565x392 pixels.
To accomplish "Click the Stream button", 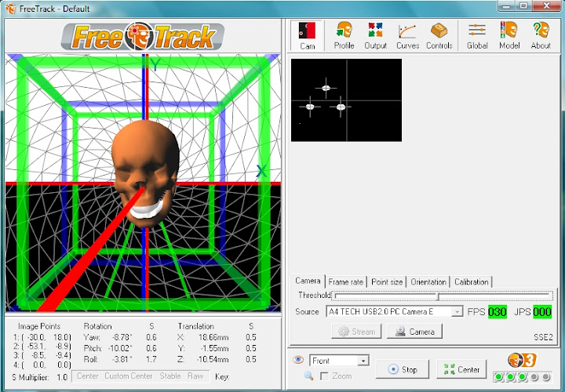I will tap(356, 331).
